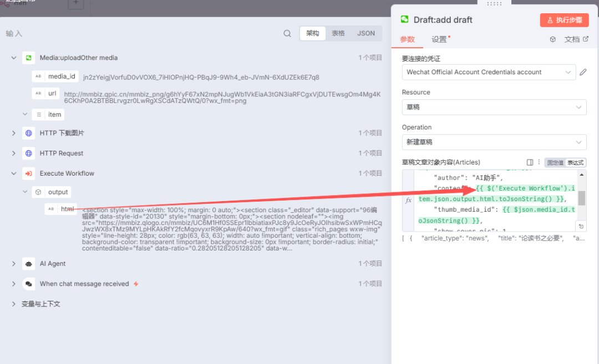Click inside the Articles expression editor
Screen dimensions: 599x364
pyautogui.click(x=494, y=201)
